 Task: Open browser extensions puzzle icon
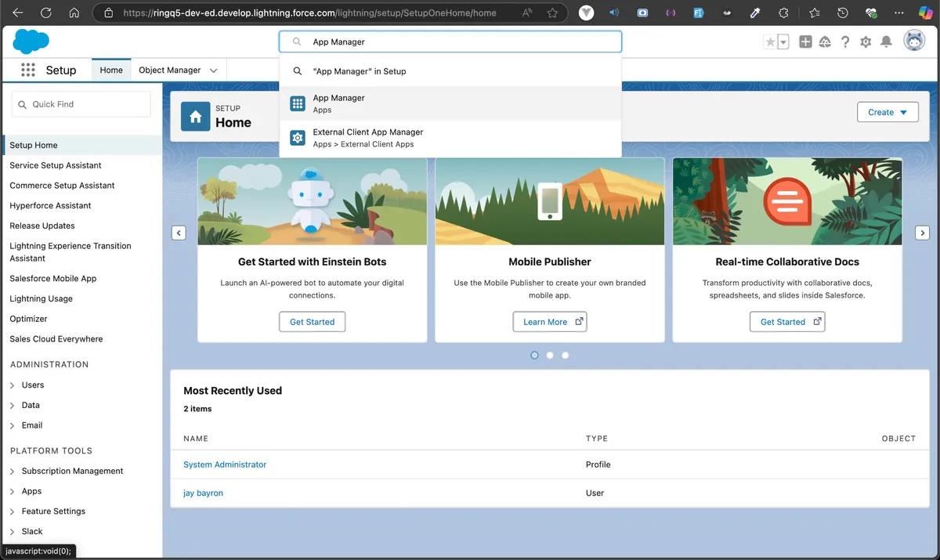783,13
